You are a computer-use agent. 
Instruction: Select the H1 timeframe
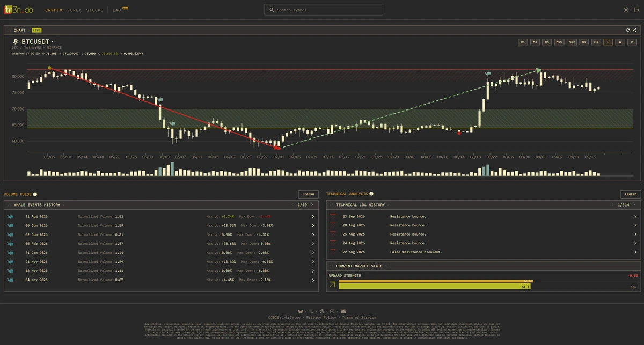584,42
